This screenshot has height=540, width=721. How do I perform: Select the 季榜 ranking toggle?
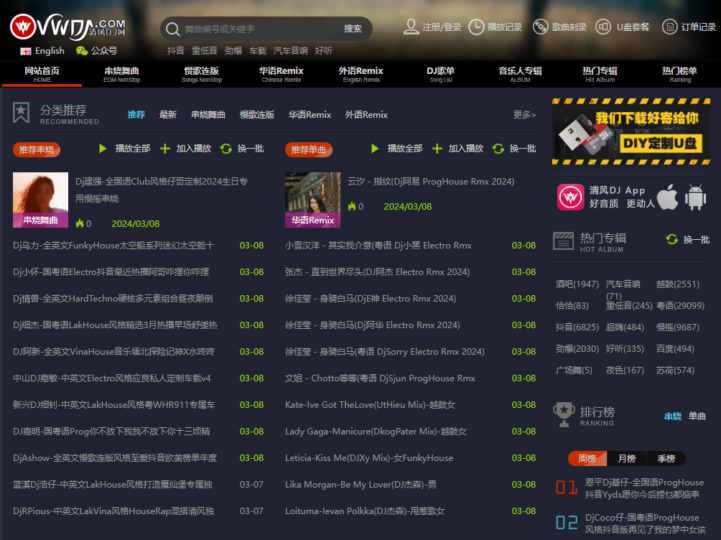coord(666,459)
